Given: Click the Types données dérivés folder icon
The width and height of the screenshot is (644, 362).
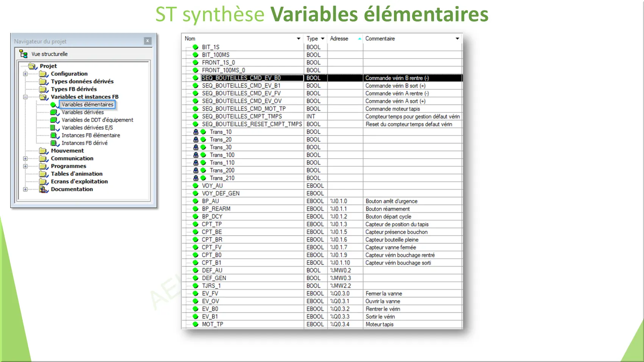Looking at the screenshot, I should click(x=44, y=81).
